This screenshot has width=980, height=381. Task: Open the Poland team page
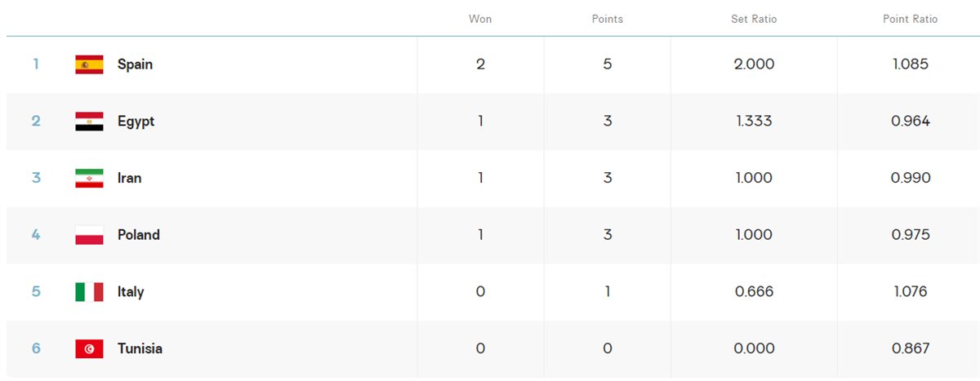point(139,235)
